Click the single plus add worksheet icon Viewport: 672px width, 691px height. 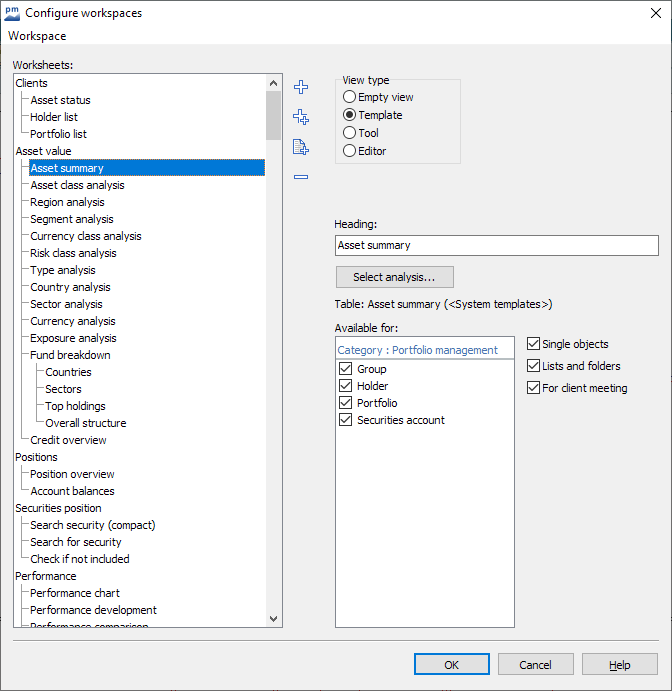coord(301,87)
